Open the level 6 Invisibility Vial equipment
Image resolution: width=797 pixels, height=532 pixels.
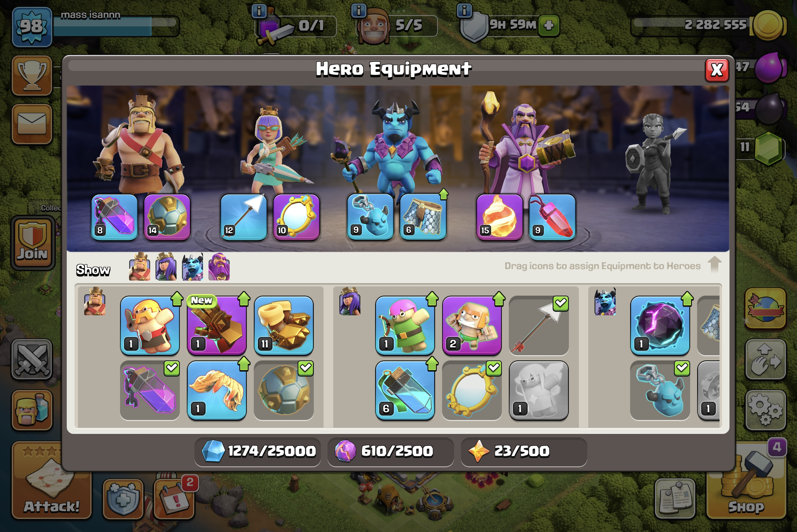click(x=405, y=391)
